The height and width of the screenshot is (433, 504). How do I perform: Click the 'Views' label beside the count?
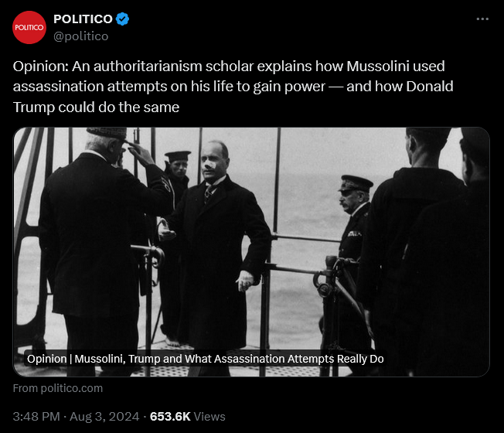tap(209, 416)
